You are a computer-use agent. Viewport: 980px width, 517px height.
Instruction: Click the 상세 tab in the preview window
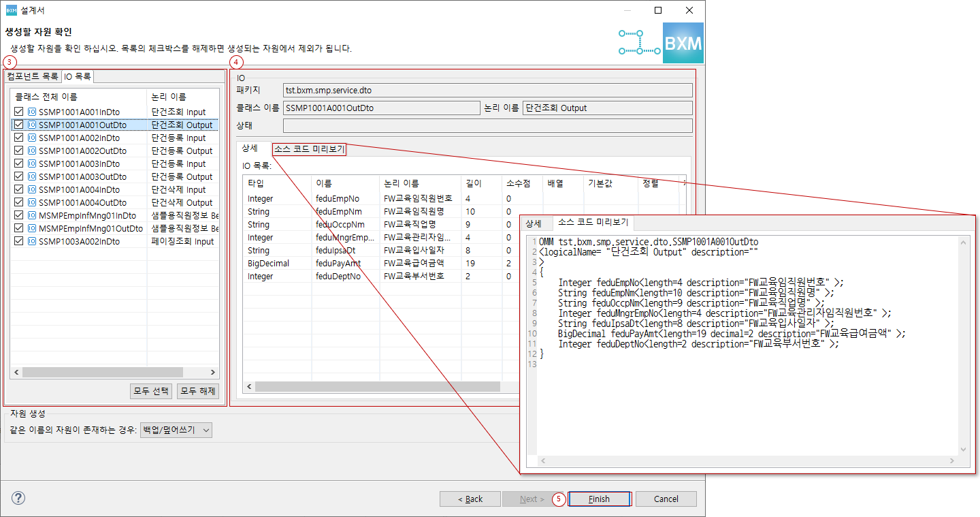click(538, 222)
